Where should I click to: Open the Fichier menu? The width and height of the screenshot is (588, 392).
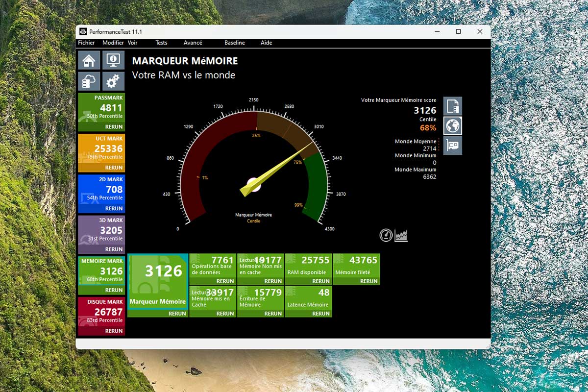click(x=87, y=43)
